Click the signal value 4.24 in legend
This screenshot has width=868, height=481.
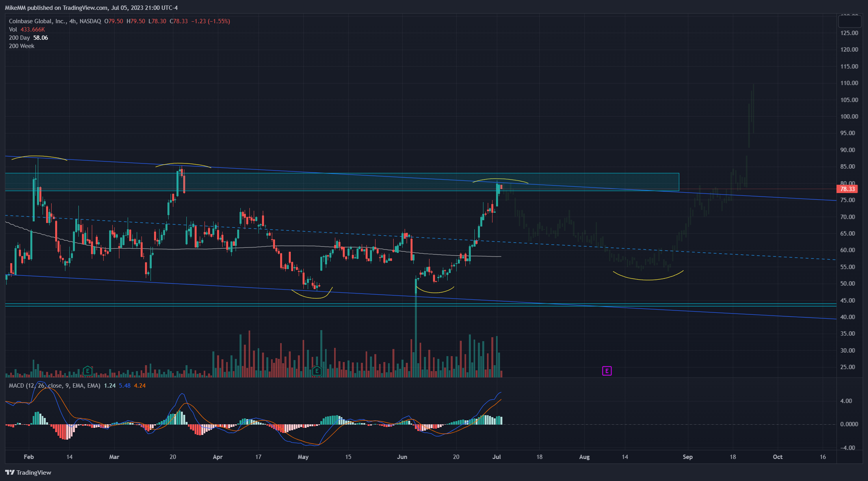click(x=140, y=386)
